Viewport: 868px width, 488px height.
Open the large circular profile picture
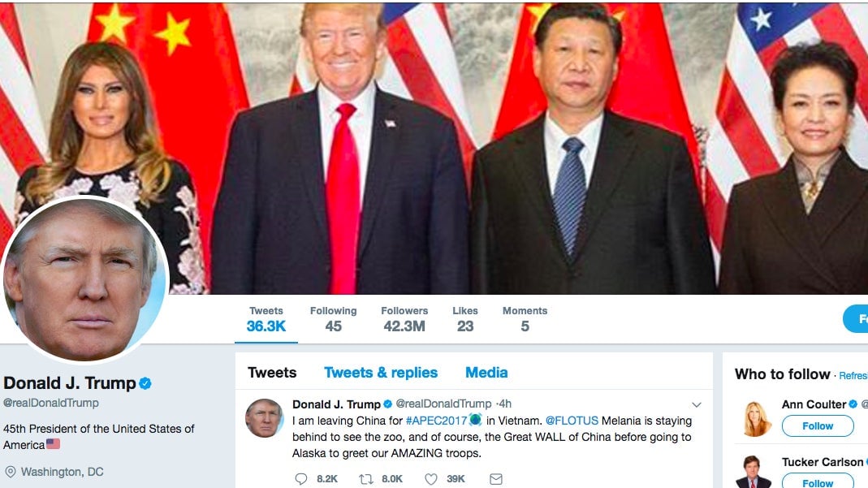pos(84,280)
